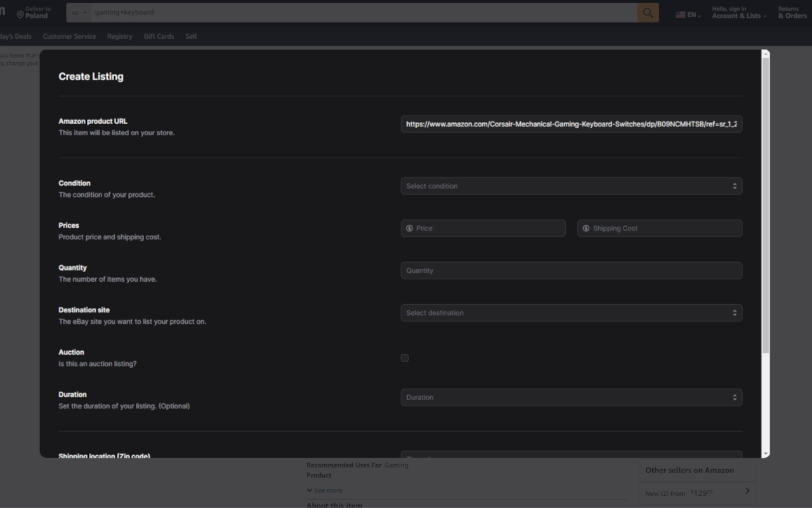
Task: Tick the Auction listing checkbox
Action: click(x=405, y=358)
